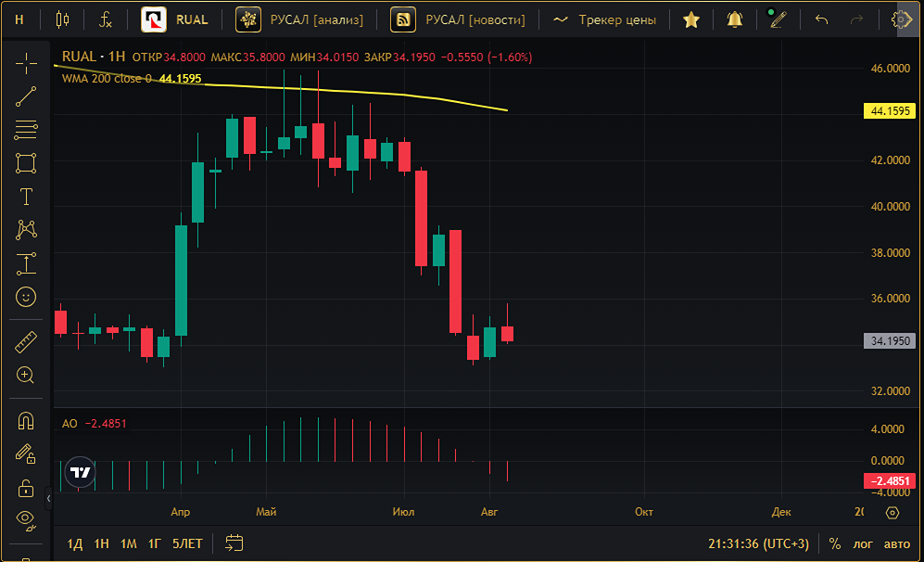Viewport: 924px width, 562px height.
Task: Open Трекер цены tool
Action: 604,19
